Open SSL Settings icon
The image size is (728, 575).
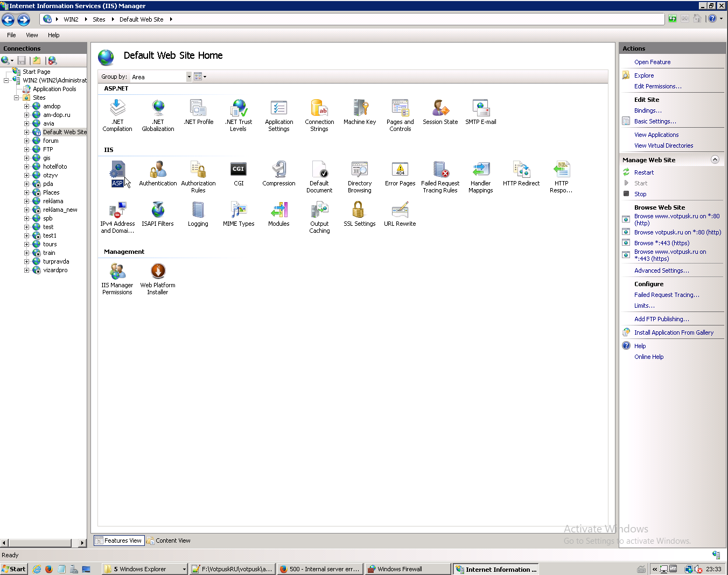360,213
